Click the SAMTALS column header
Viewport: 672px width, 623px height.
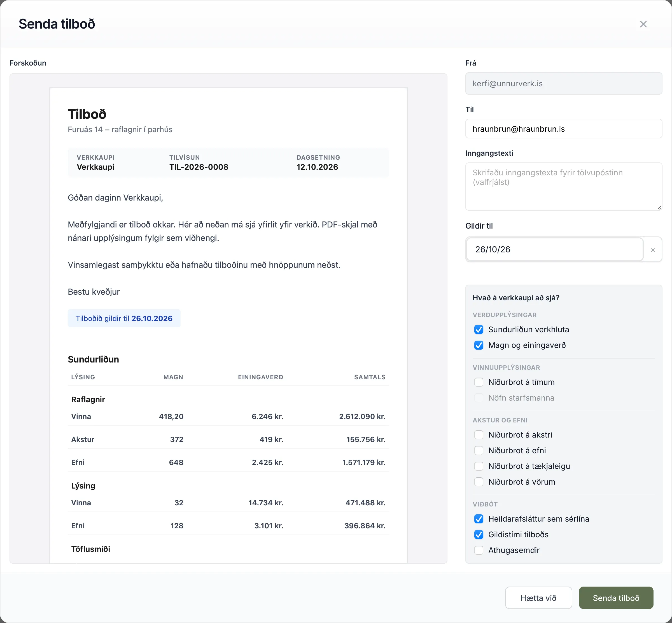[x=370, y=377]
